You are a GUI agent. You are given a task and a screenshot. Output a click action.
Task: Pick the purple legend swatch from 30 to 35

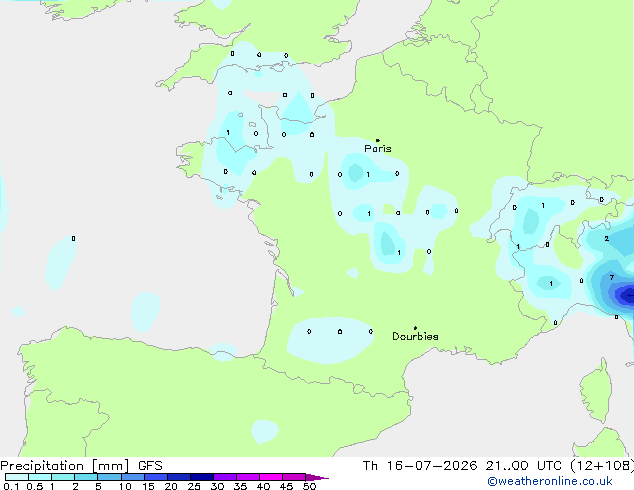point(224,477)
